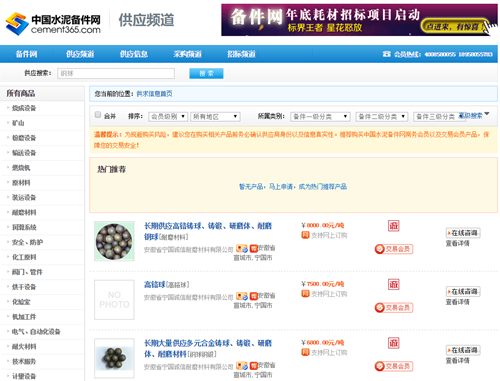The width and height of the screenshot is (500, 381).
Task: Select the 化工原料 category
Action: [24, 257]
